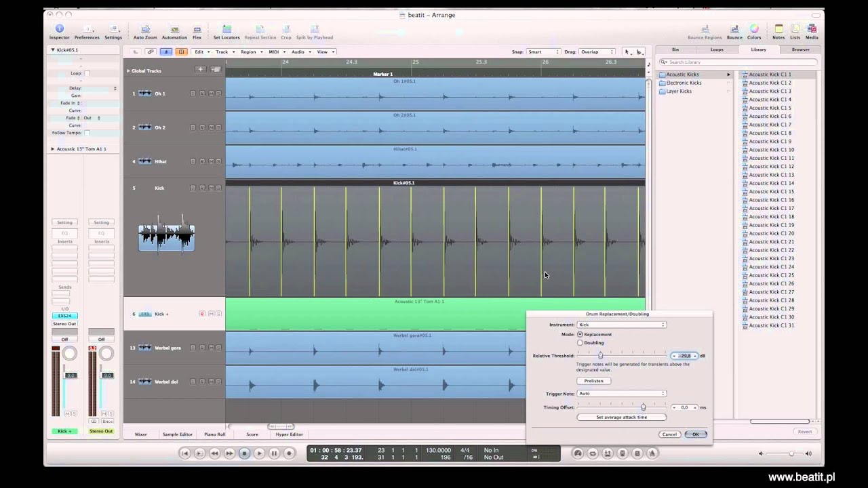Open the Sample Editor tab
Viewport: 868px width, 488px height.
coord(177,434)
